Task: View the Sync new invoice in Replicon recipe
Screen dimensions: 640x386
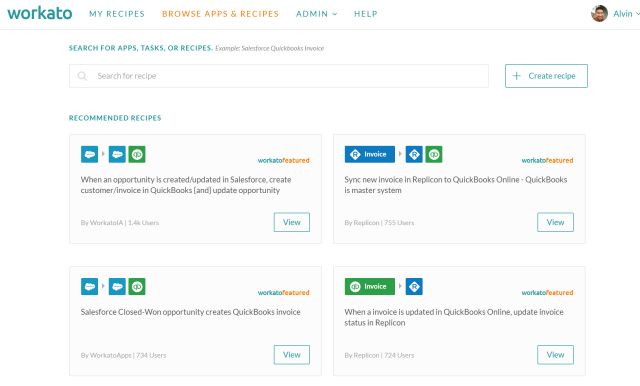Action: tap(555, 222)
